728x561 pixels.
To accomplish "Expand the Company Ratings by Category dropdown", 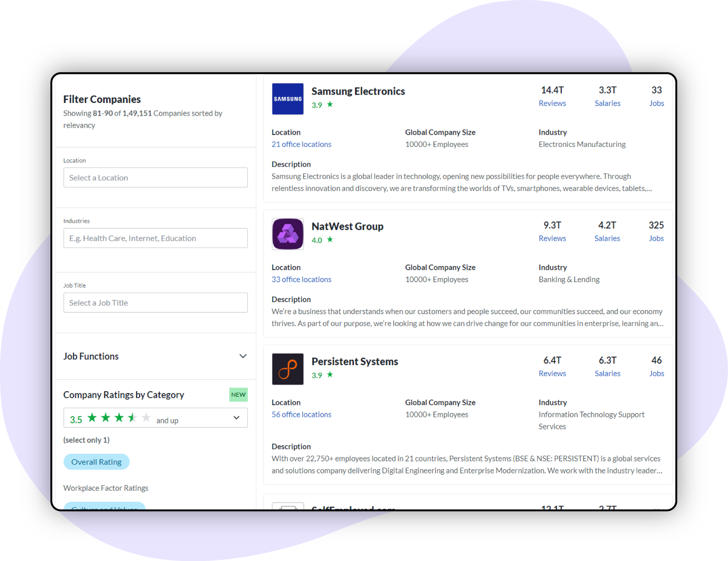I will point(236,419).
